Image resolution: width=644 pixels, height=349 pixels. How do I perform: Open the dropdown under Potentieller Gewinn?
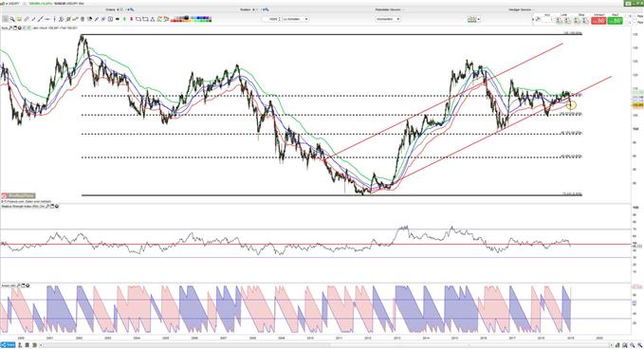pyautogui.click(x=388, y=19)
